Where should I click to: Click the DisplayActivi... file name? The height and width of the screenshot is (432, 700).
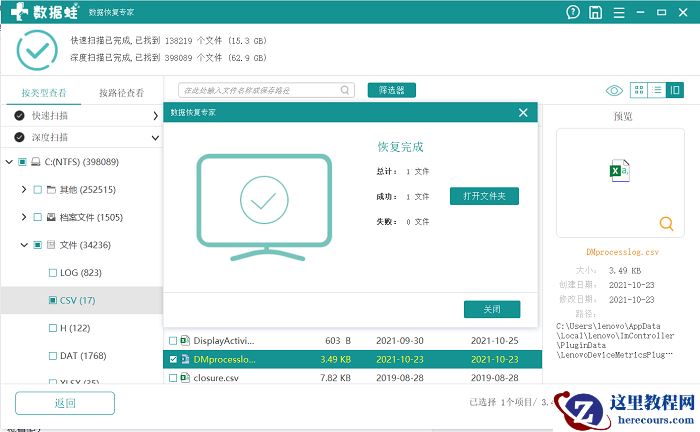tap(224, 341)
